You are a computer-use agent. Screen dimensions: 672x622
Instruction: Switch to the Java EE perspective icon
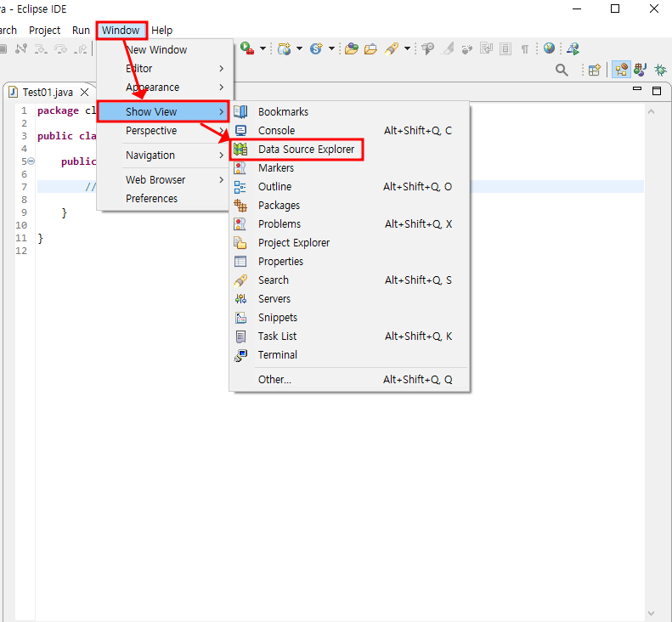point(621,70)
